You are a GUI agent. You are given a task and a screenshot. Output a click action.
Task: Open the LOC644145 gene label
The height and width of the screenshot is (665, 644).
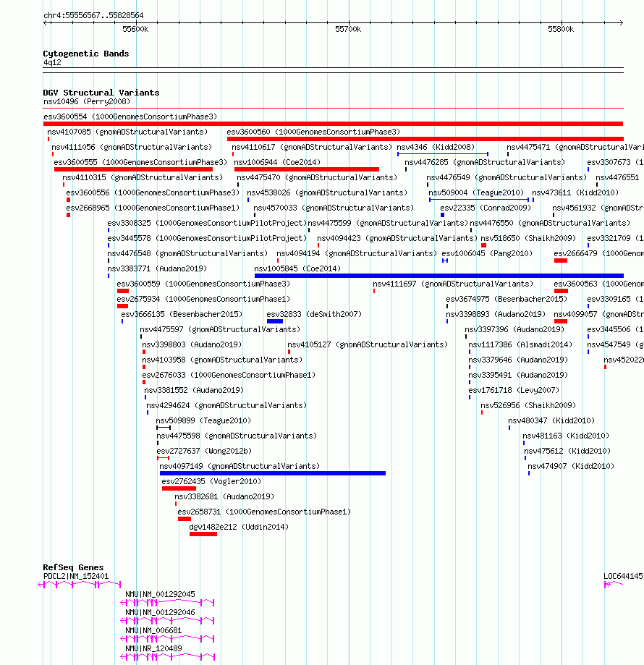click(623, 577)
